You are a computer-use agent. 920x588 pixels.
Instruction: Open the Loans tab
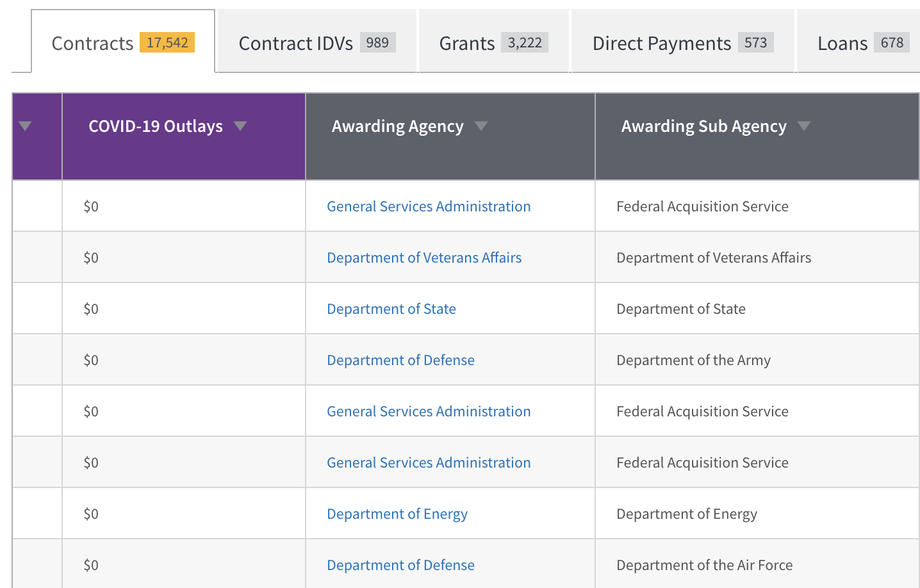858,42
